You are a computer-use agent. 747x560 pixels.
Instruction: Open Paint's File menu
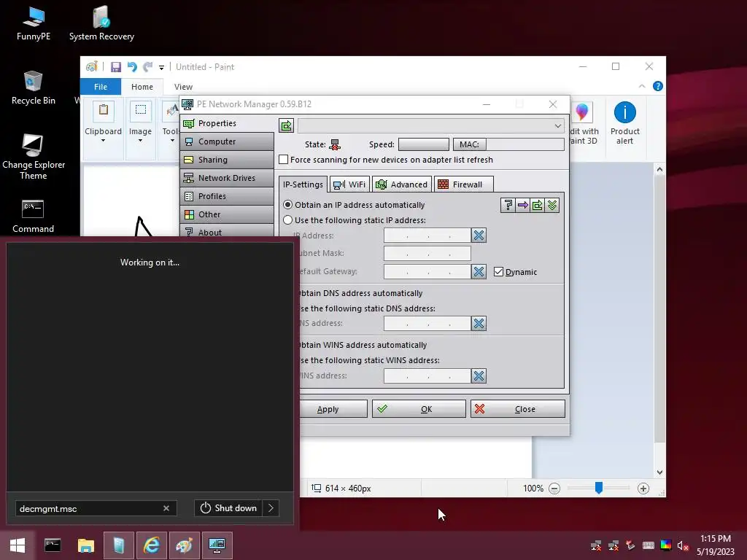101,87
